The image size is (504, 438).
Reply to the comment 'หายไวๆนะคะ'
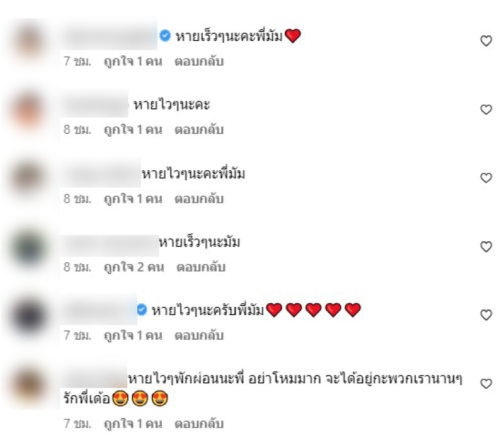click(x=199, y=130)
